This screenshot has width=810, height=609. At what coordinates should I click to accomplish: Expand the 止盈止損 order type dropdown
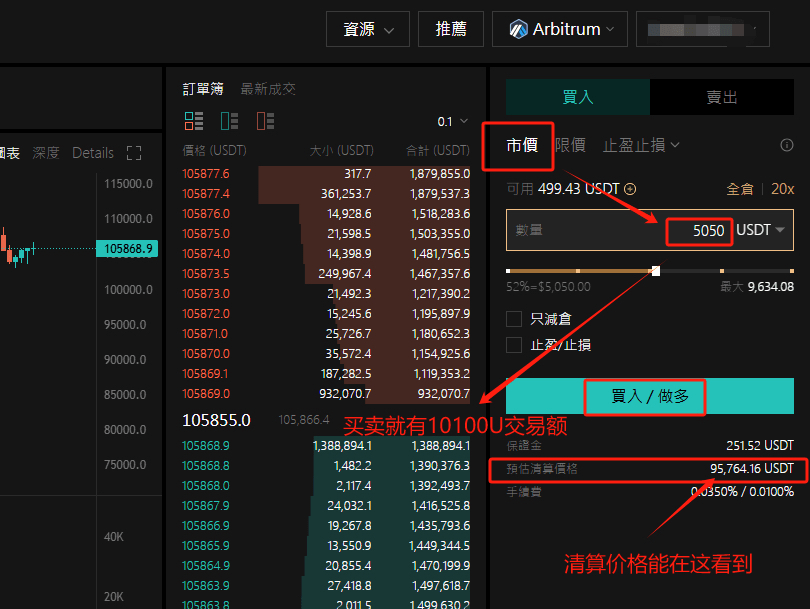point(641,145)
